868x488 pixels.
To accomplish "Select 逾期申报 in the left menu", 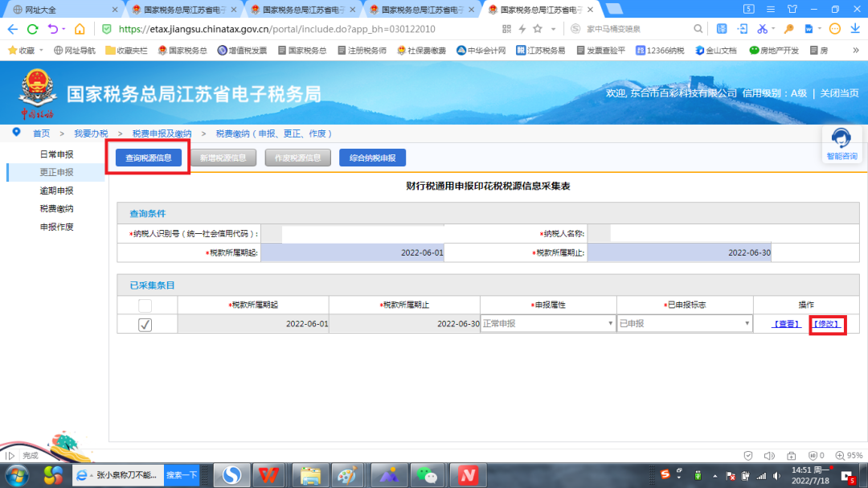I will point(56,191).
